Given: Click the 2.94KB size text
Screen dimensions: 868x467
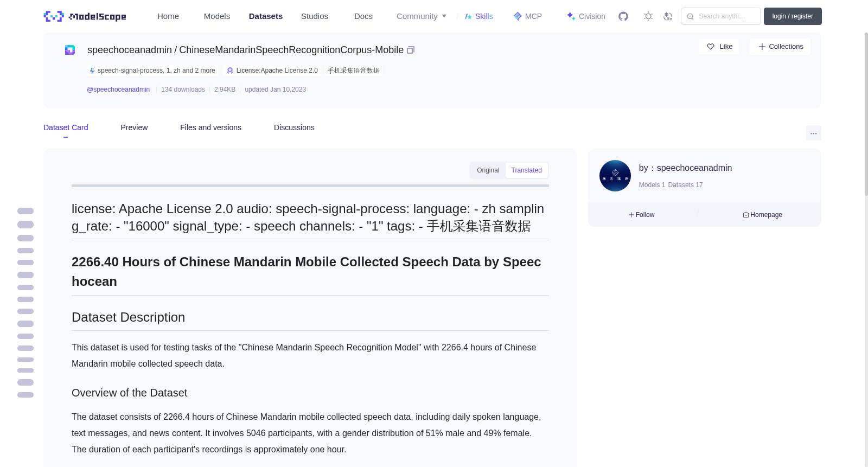Looking at the screenshot, I should [x=225, y=89].
